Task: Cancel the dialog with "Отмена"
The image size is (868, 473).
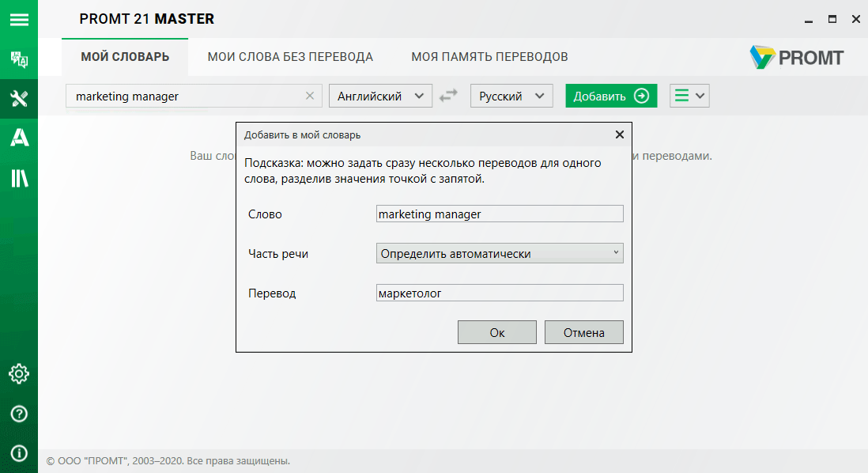Action: (583, 332)
